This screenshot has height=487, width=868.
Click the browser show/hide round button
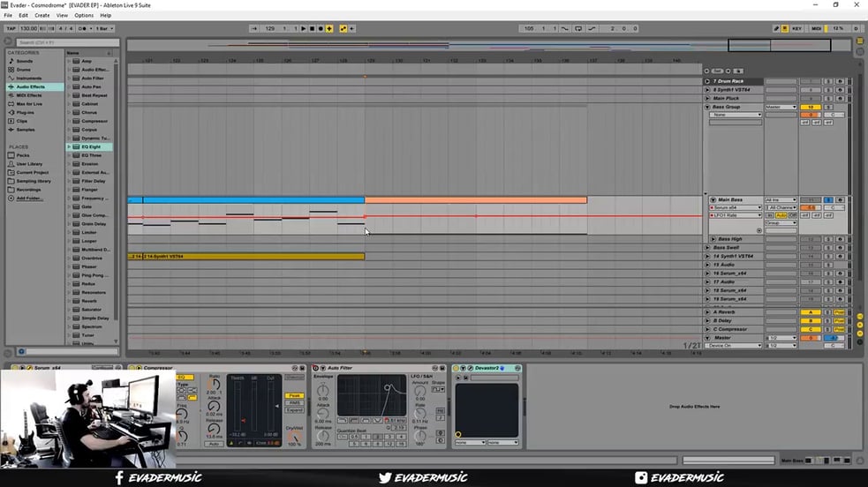pos(8,41)
